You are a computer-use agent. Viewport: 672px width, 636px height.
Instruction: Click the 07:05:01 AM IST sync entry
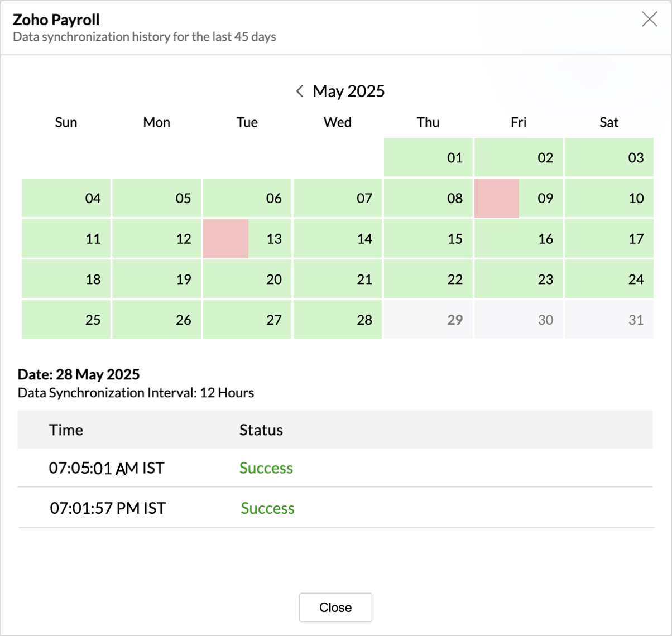[x=107, y=468]
